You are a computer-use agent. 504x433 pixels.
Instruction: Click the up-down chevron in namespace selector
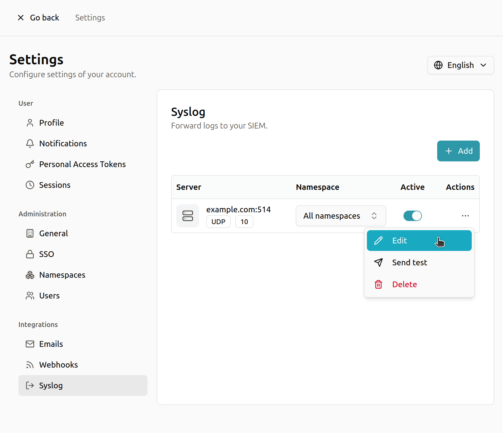point(374,216)
